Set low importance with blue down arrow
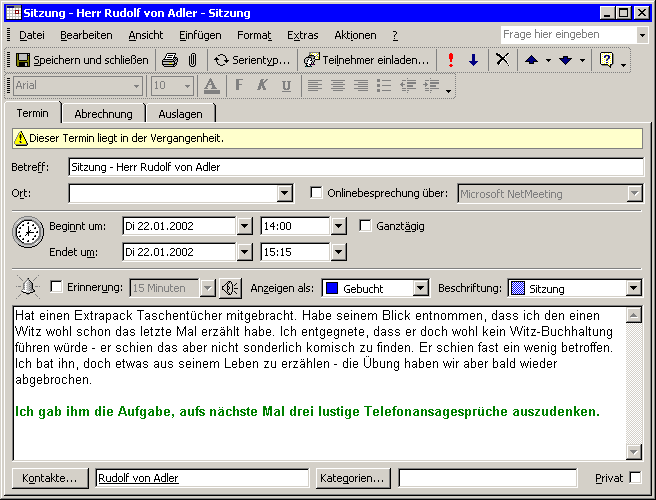This screenshot has width=656, height=500. click(473, 60)
